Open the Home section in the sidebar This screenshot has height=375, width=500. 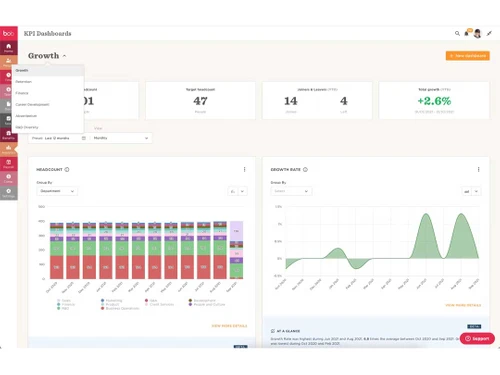click(x=9, y=48)
